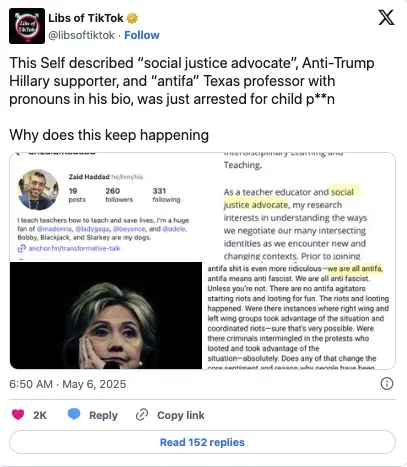
Task: Open the highlighted social justice advocate text image
Action: (299, 207)
